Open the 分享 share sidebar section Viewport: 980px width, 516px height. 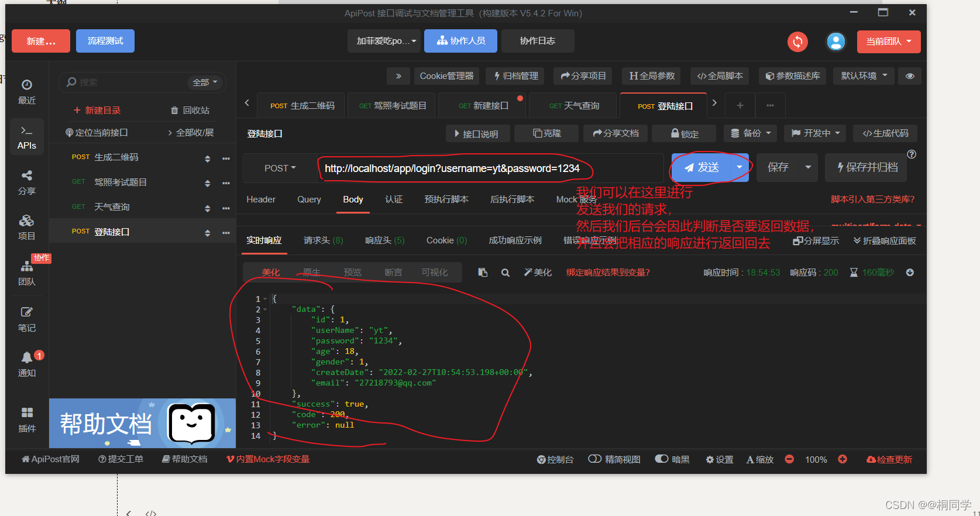[27, 183]
